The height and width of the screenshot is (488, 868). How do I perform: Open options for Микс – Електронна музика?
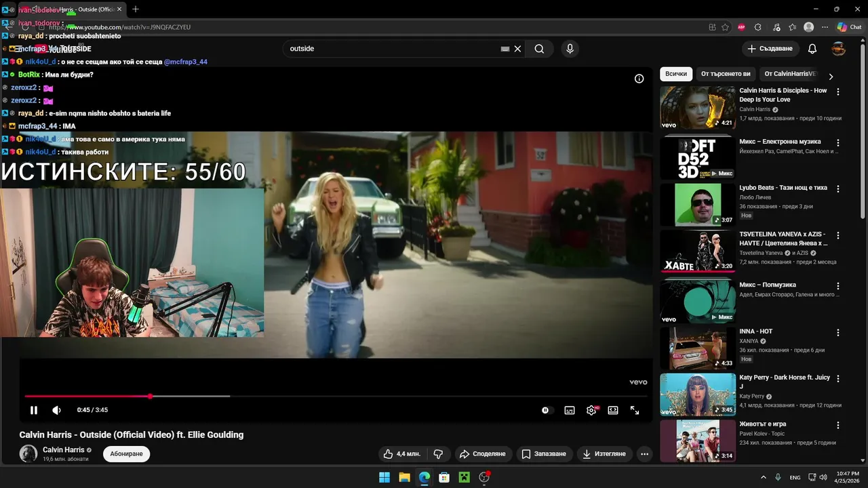tap(838, 143)
